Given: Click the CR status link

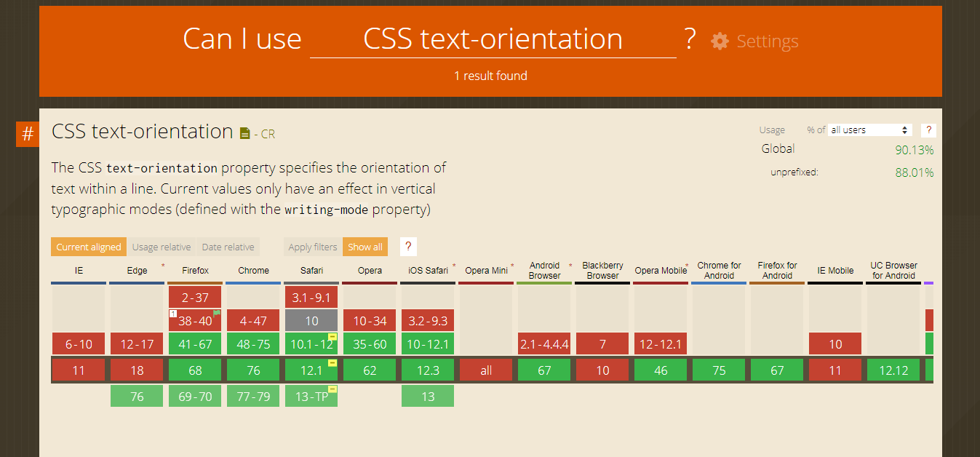Looking at the screenshot, I should pos(268,134).
